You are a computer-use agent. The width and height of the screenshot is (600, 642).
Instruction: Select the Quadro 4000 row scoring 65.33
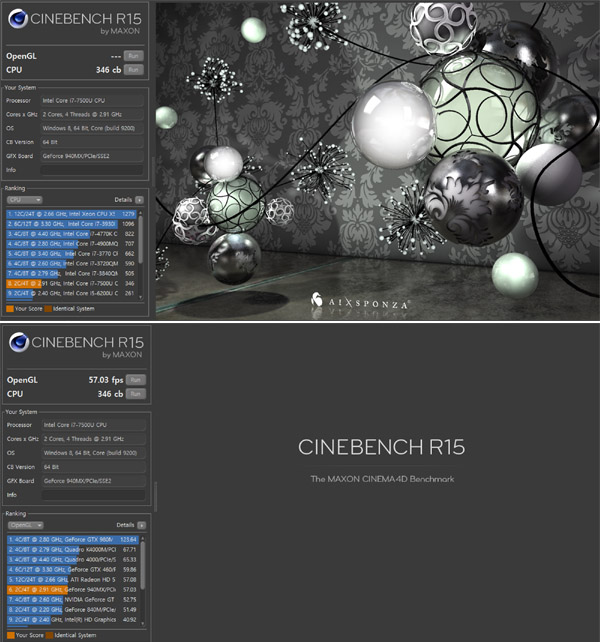pyautogui.click(x=73, y=559)
